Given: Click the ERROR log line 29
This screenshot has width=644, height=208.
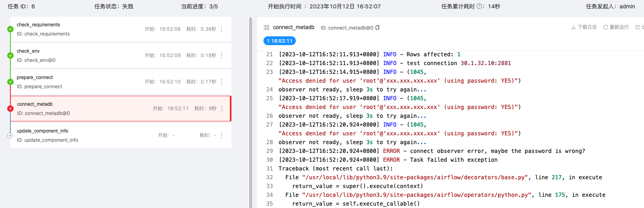Looking at the screenshot, I should (x=432, y=151).
